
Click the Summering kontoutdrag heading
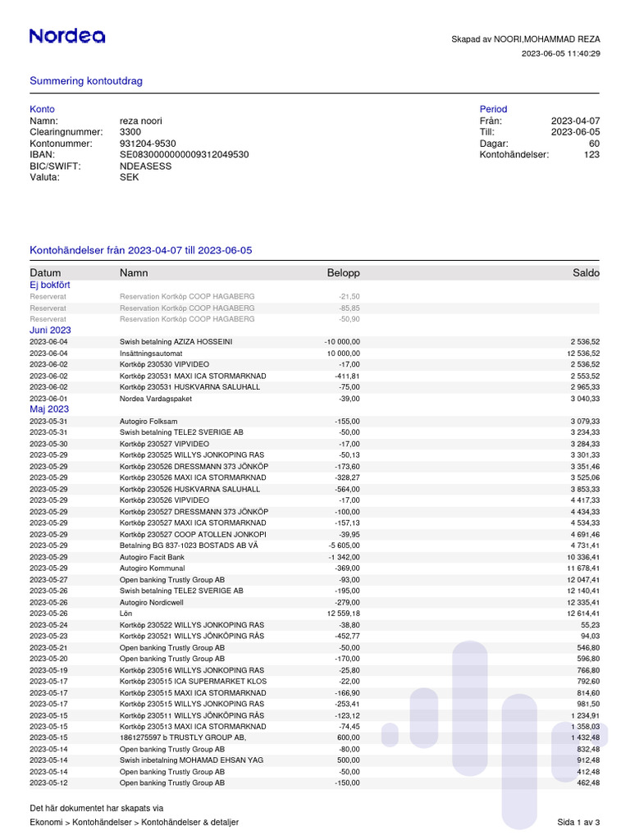(85, 81)
